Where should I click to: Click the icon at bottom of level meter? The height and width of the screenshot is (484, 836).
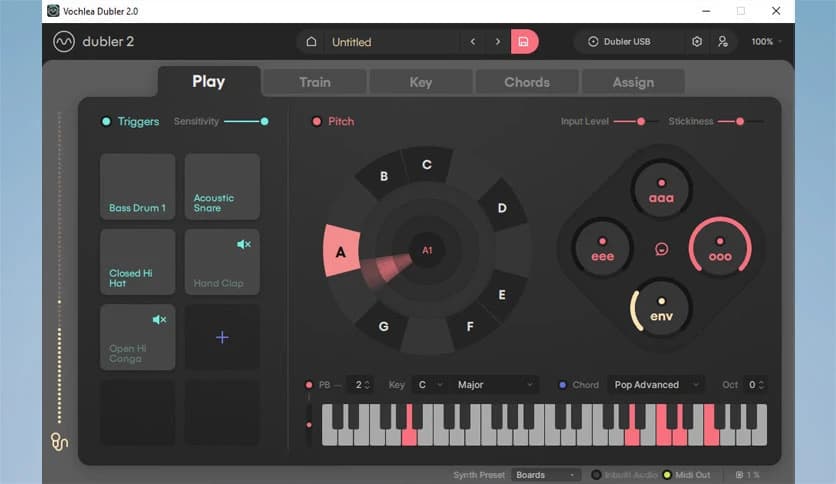59,441
